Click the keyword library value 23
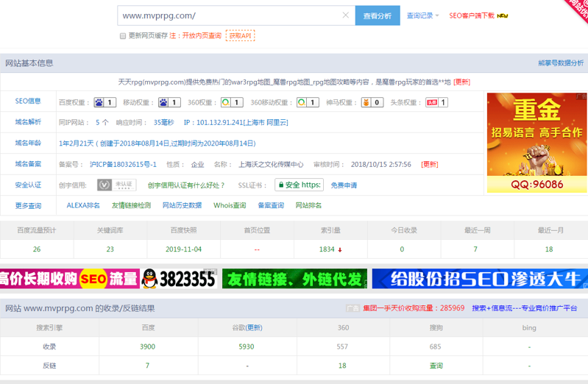This screenshot has width=588, height=384. [x=110, y=249]
